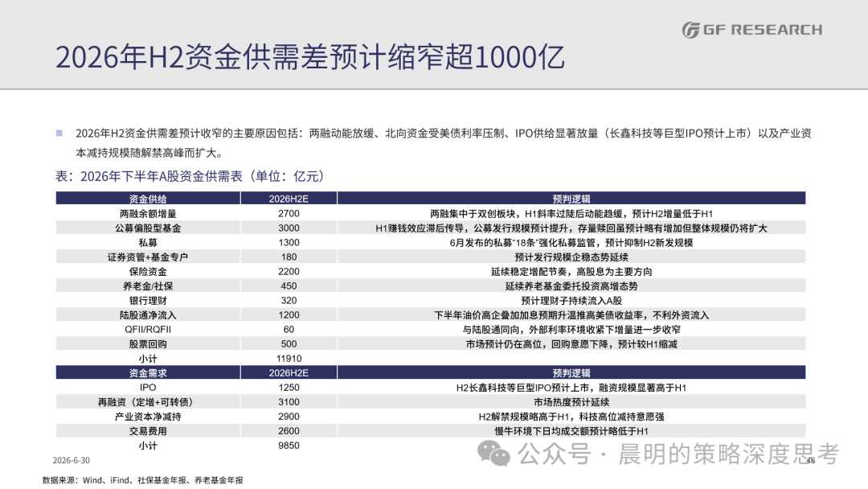
Task: Click the 市场预计仍在高位 explanation
Action: 571,344
